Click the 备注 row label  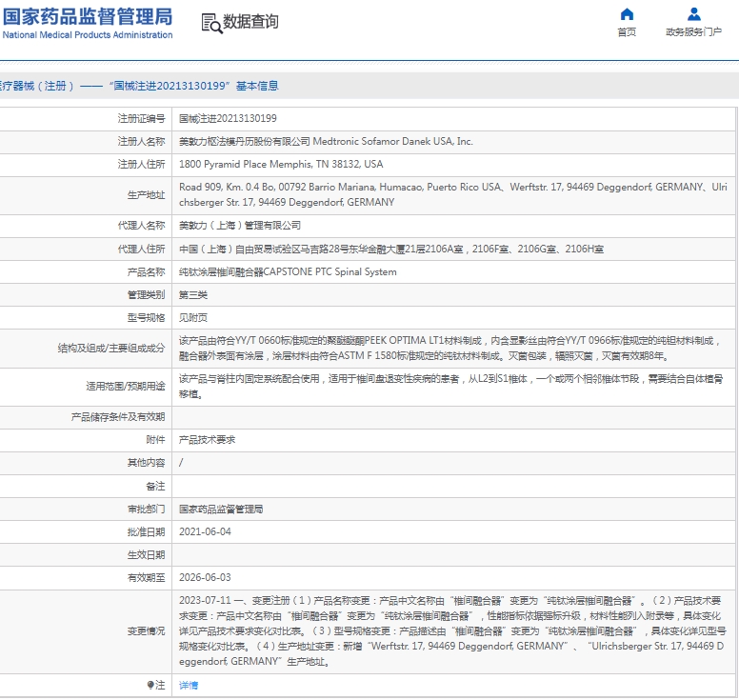click(155, 486)
